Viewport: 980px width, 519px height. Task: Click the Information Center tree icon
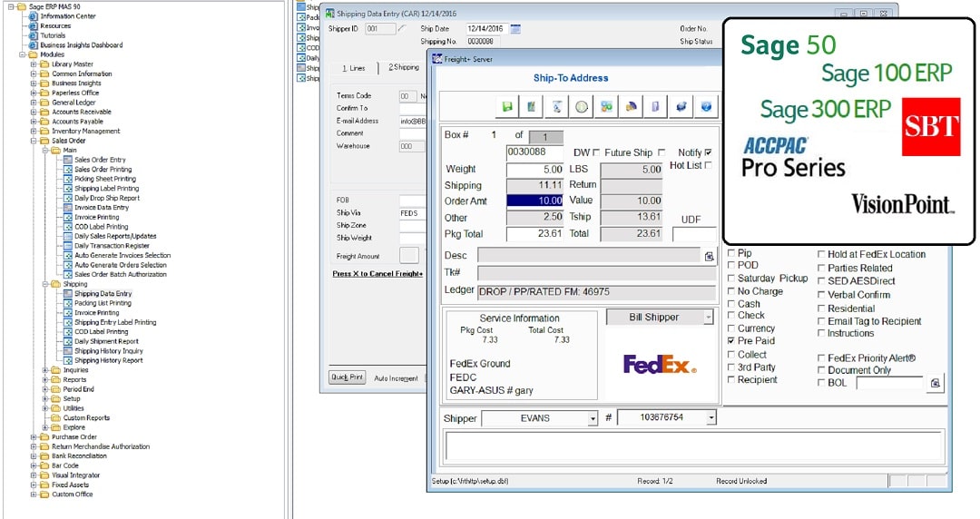[34, 16]
